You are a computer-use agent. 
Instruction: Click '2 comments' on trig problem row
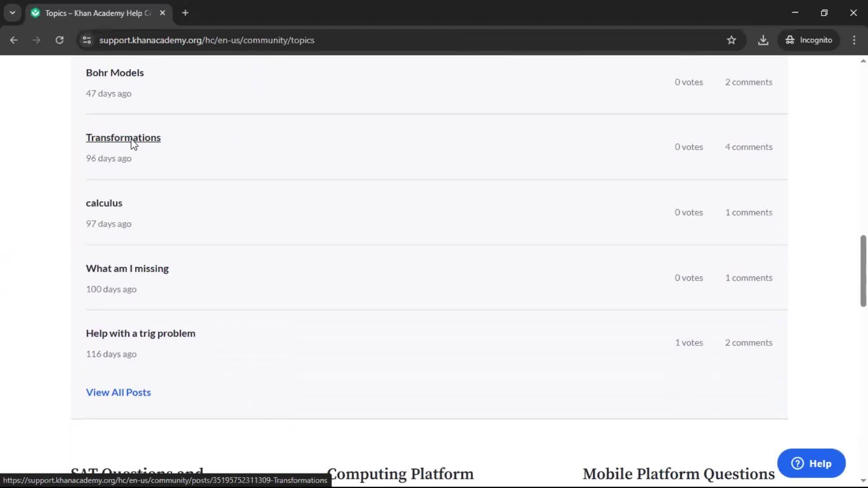pos(749,343)
